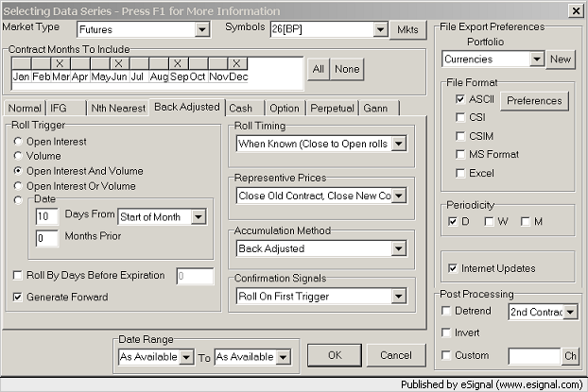Screen dimensions: 588x392
Task: Expand the Roll Timing dropdown
Action: pyautogui.click(x=398, y=144)
